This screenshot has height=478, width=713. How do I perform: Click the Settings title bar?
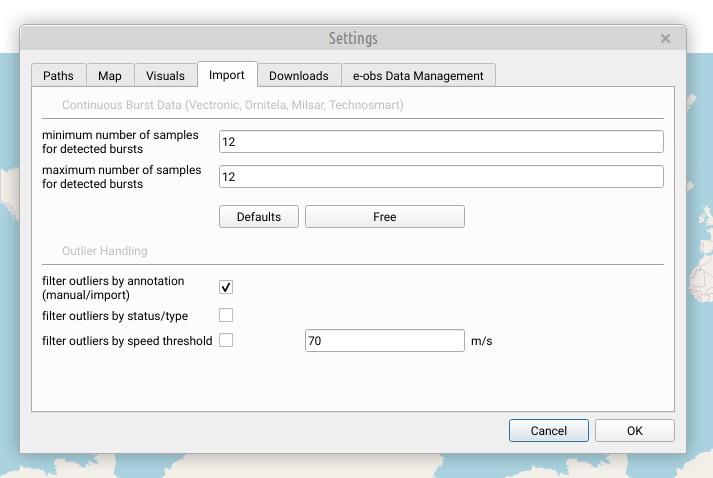353,38
